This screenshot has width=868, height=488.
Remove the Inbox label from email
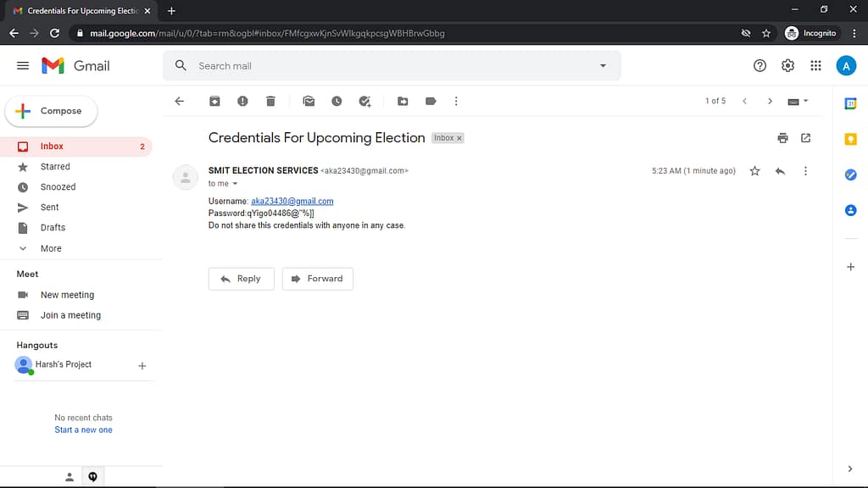tap(459, 138)
